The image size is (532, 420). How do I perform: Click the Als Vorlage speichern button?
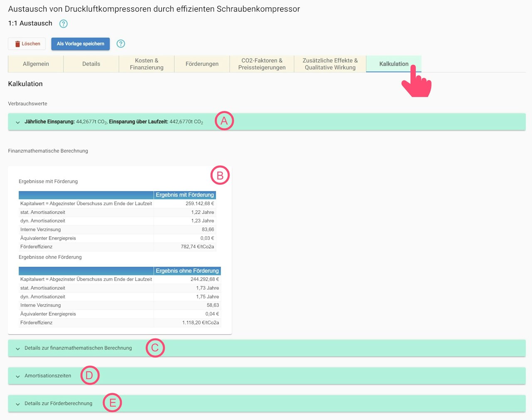coord(81,44)
